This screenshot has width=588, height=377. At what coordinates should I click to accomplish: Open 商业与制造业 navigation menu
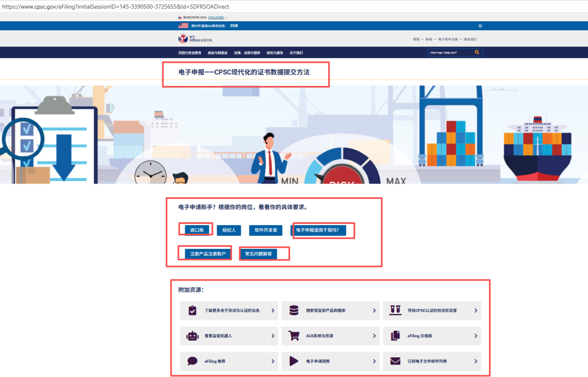click(217, 53)
